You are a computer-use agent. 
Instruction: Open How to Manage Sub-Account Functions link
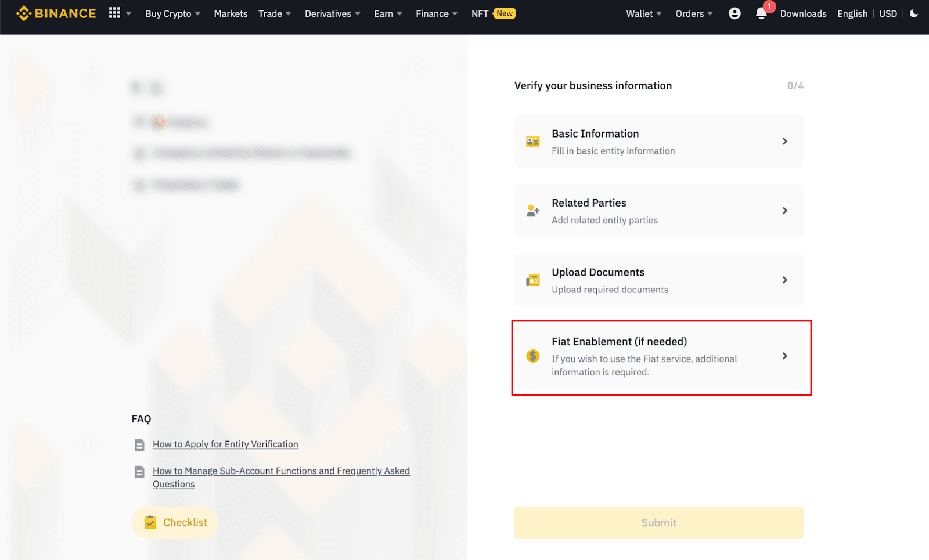[281, 478]
